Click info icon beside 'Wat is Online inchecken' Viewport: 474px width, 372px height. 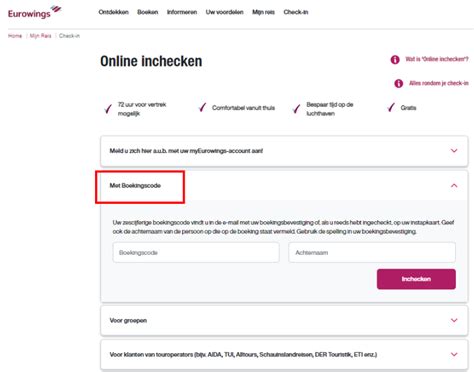click(x=395, y=60)
